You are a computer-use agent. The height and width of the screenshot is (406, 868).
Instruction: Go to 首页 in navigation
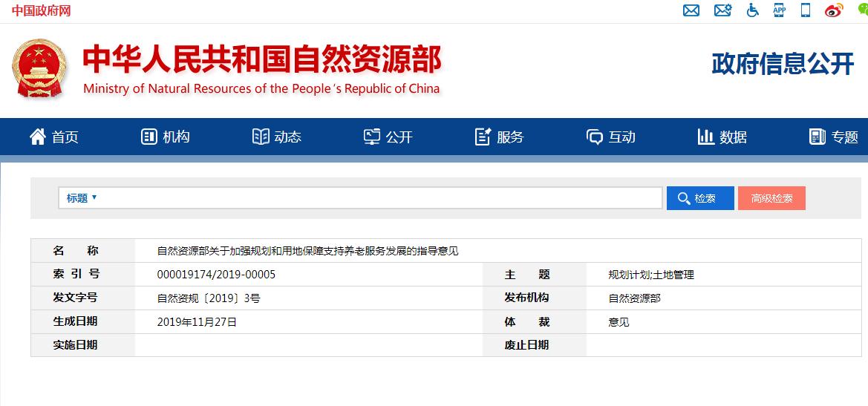(65, 137)
